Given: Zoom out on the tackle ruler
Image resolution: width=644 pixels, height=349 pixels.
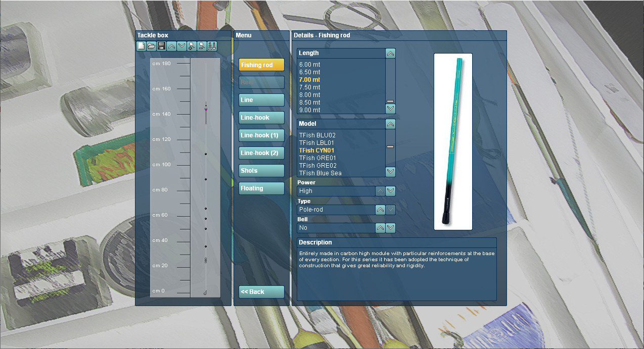Looking at the screenshot, I should click(x=202, y=46).
